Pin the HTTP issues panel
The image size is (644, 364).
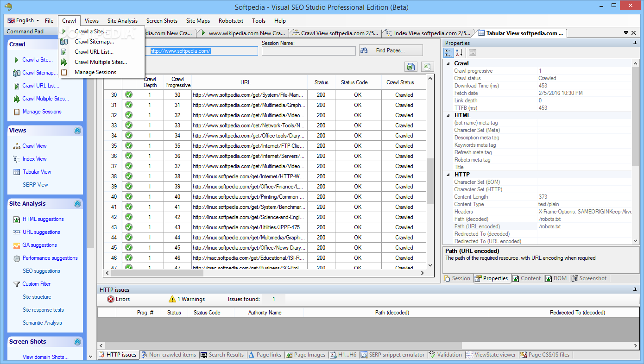[x=635, y=290]
